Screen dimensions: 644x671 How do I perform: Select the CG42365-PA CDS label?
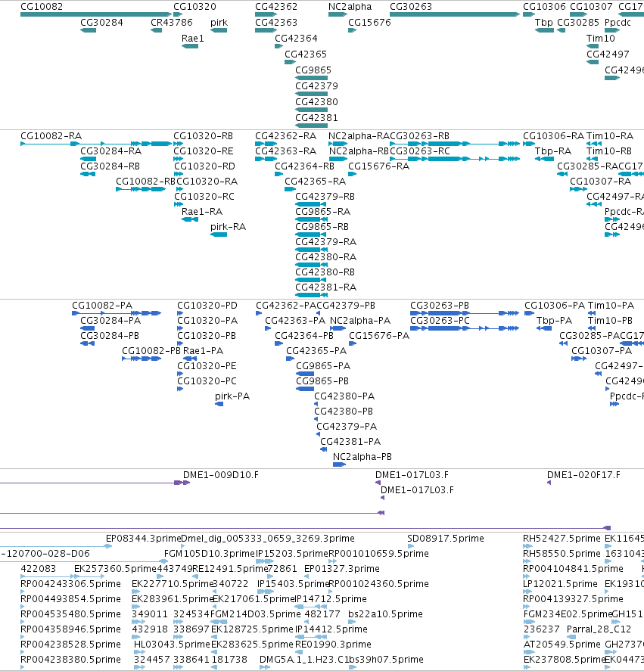pos(316,351)
